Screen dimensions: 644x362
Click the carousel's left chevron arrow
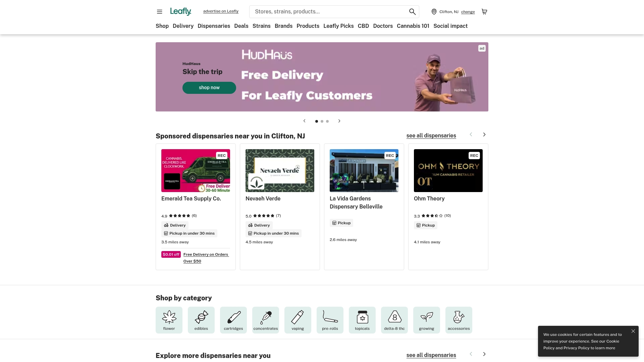point(304,121)
